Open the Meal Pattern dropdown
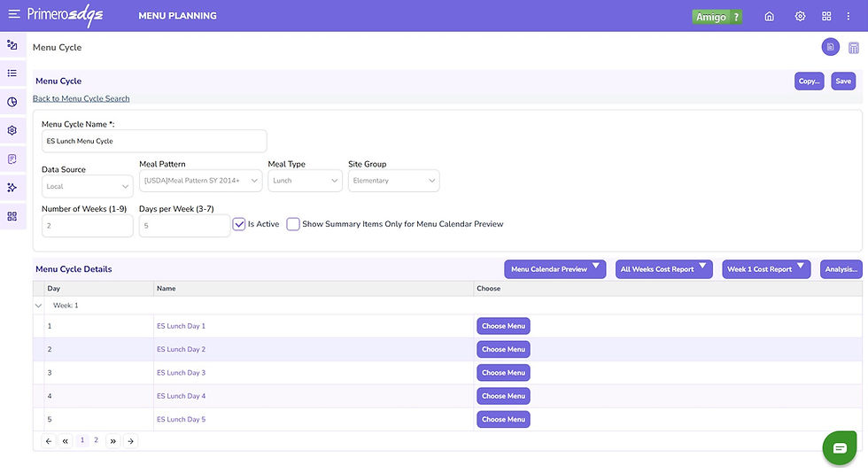868x473 pixels. [x=200, y=181]
